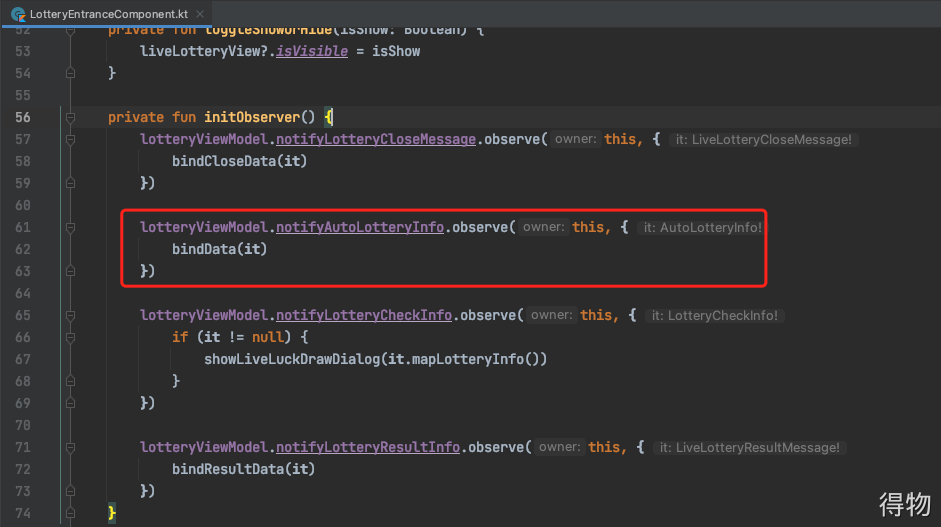The height and width of the screenshot is (527, 941).
Task: Click line number 60 in the gutter
Action: (22, 205)
